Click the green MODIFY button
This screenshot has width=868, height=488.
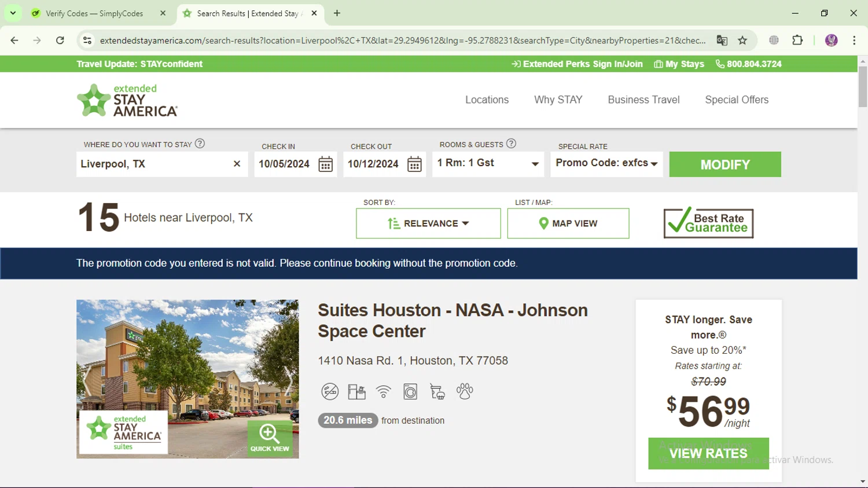pyautogui.click(x=725, y=164)
